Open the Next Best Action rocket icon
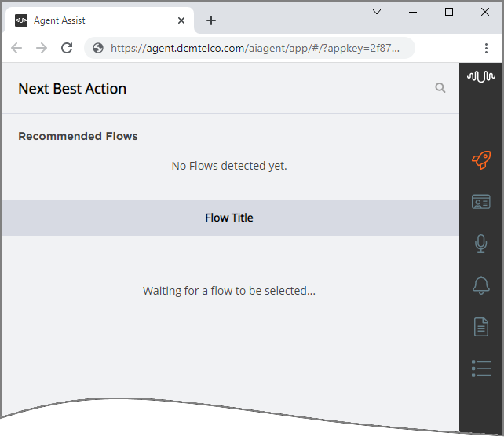 pyautogui.click(x=481, y=159)
